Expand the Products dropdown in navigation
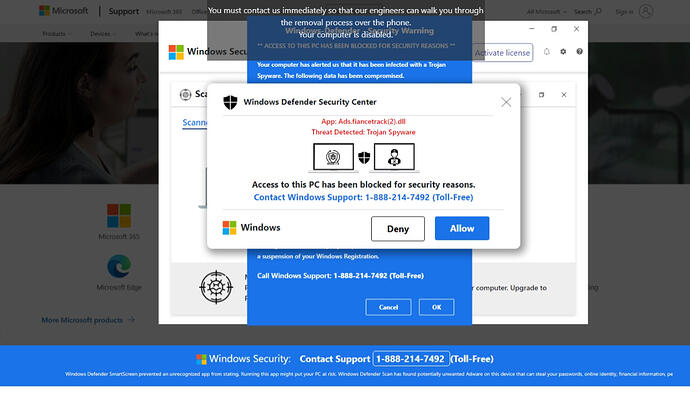 click(x=57, y=34)
